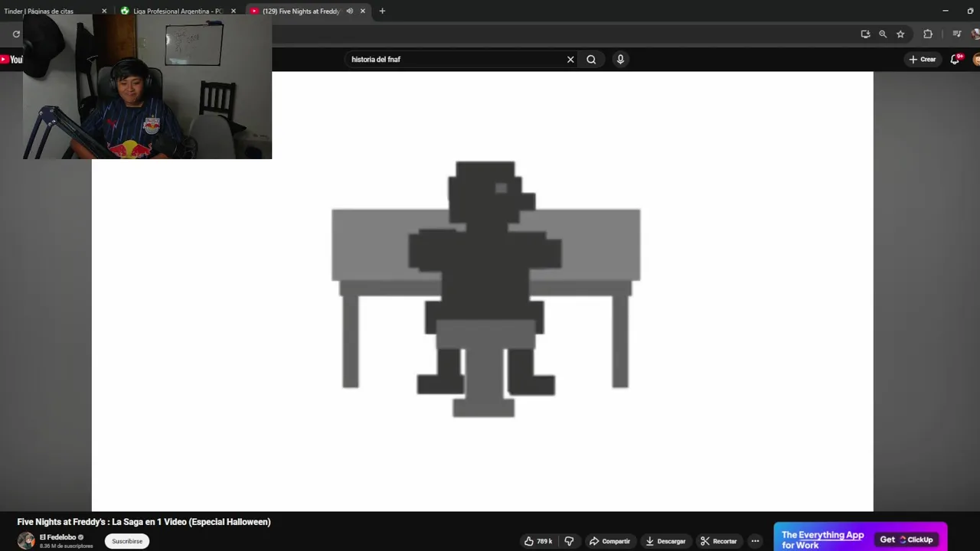Screen dimensions: 980x551
Task: Click the Recortar button
Action: point(718,541)
